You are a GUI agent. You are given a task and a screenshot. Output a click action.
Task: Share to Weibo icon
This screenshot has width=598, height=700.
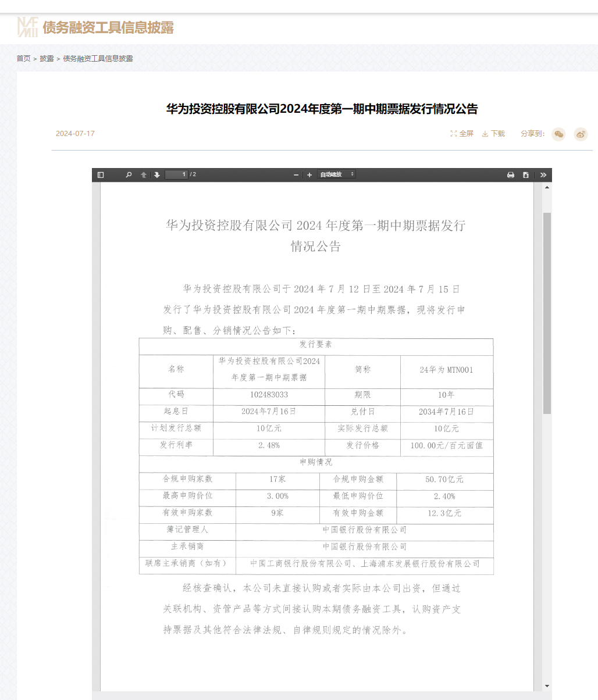point(581,134)
